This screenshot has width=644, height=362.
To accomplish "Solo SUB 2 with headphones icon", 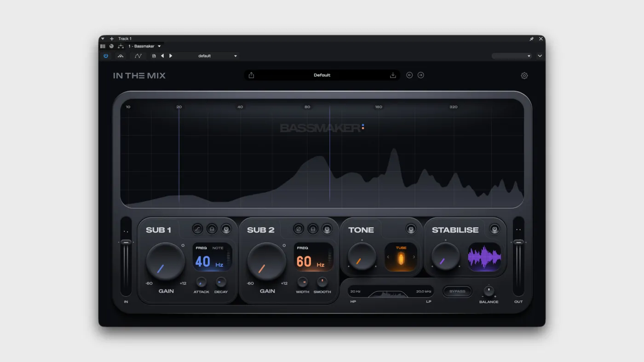I will coord(313,229).
